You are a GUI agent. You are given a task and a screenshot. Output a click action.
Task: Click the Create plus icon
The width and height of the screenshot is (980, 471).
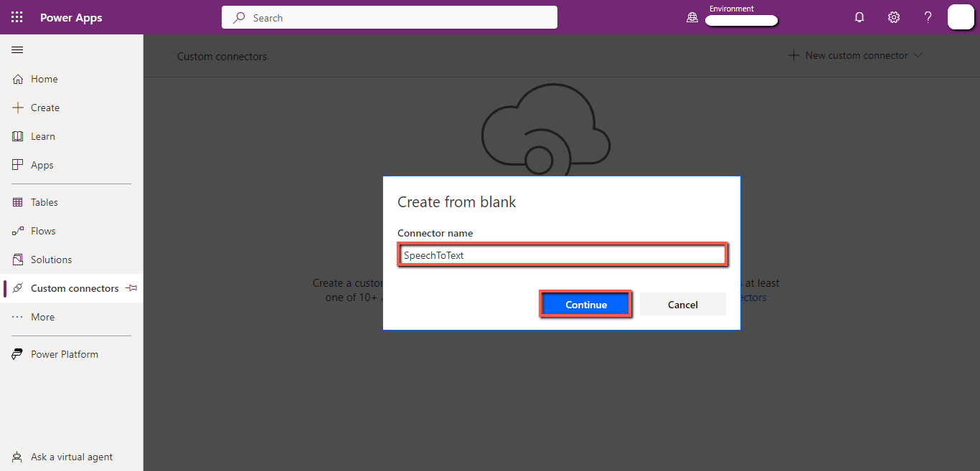pyautogui.click(x=18, y=108)
